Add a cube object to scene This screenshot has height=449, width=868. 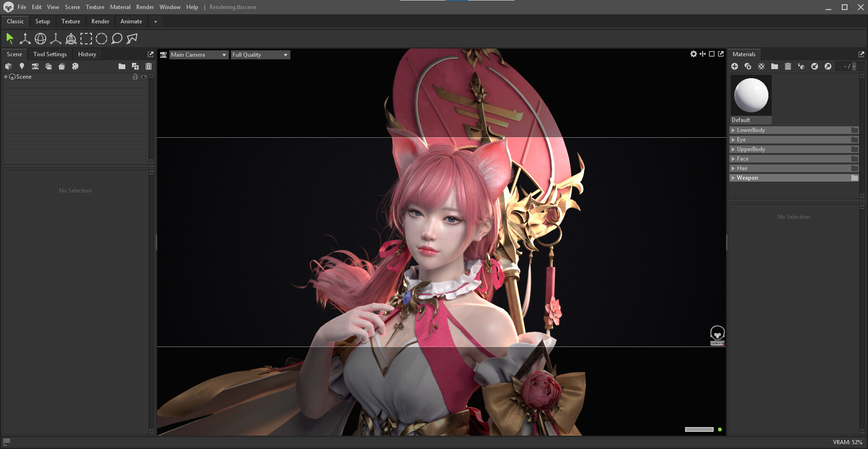click(x=9, y=66)
